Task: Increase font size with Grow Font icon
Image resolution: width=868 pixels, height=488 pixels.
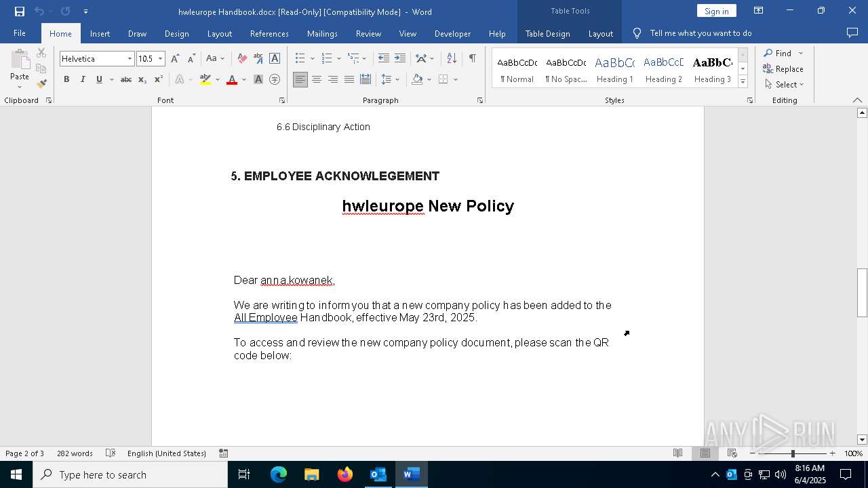Action: [x=176, y=59]
